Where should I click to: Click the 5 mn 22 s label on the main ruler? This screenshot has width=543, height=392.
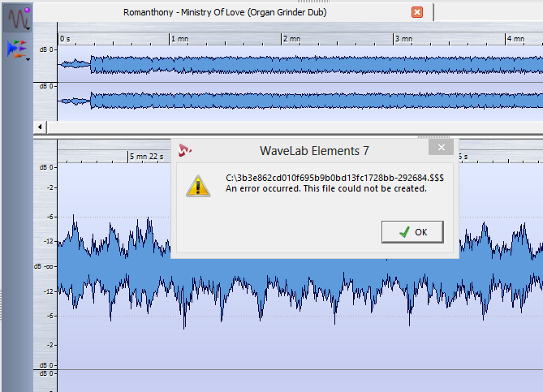(x=146, y=156)
